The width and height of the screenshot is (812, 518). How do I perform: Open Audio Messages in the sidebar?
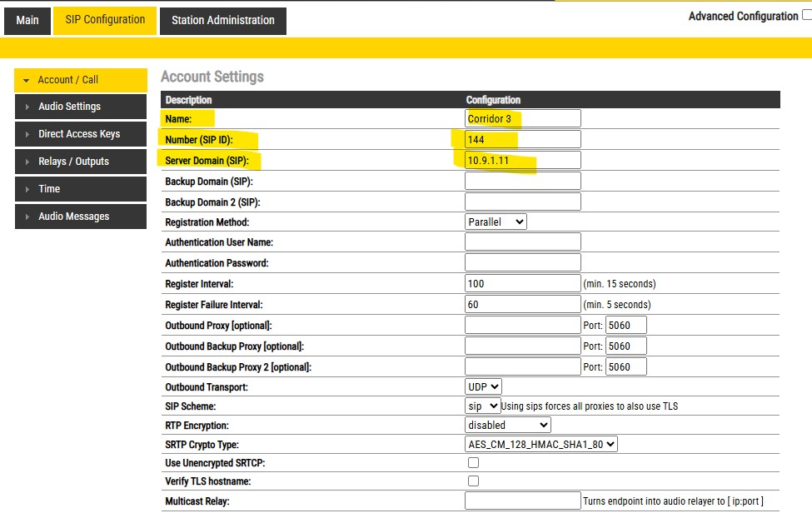pyautogui.click(x=81, y=217)
